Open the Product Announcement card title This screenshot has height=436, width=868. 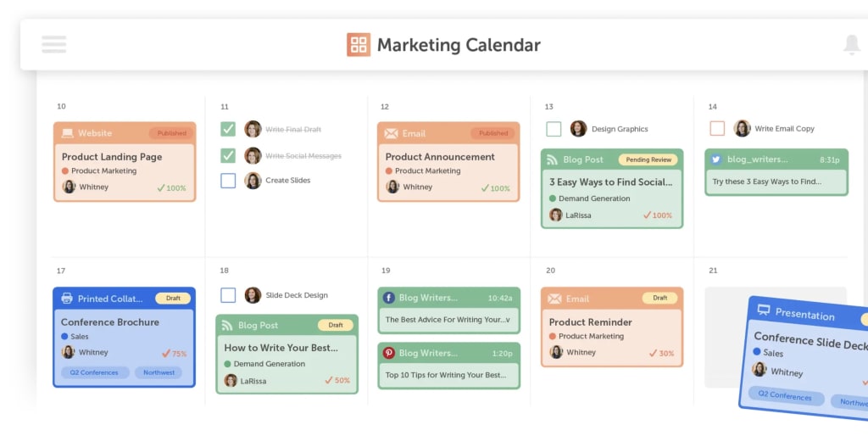point(440,157)
